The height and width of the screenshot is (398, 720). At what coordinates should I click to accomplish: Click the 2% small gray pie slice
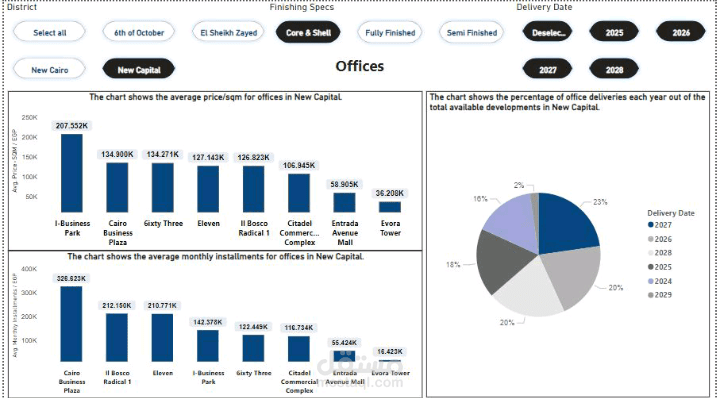(535, 207)
